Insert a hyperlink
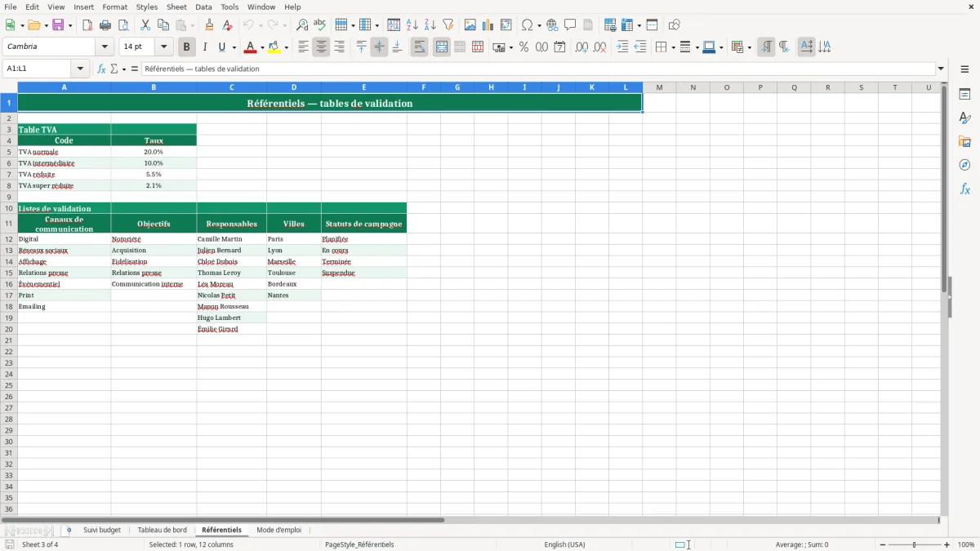Image resolution: width=980 pixels, height=551 pixels. coord(552,25)
